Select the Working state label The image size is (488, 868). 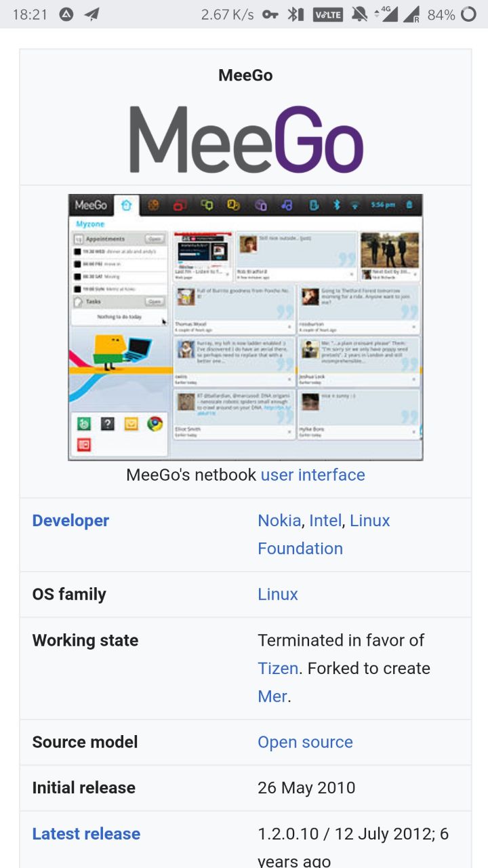(x=85, y=640)
